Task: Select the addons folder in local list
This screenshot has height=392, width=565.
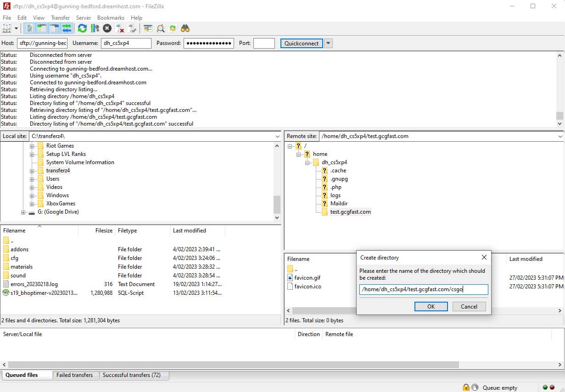Action: click(x=19, y=249)
